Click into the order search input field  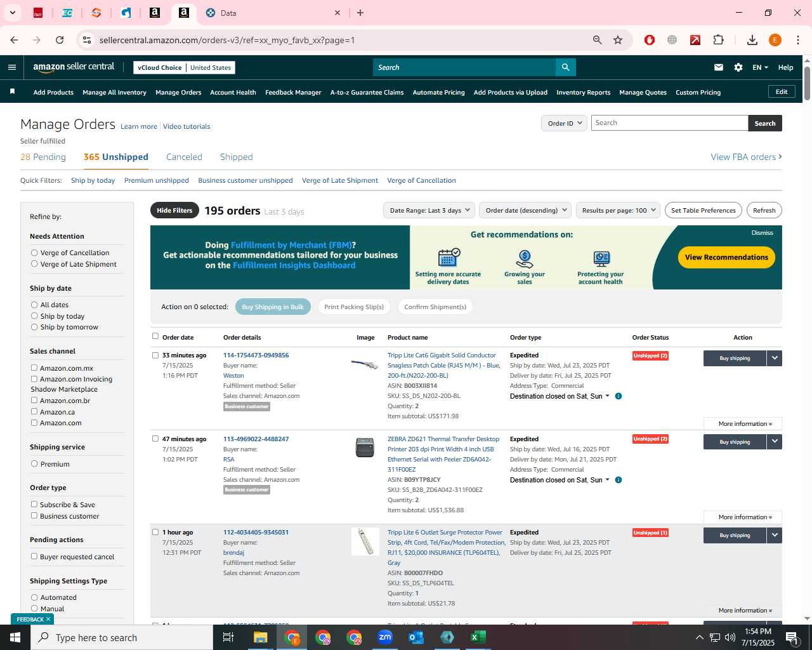click(669, 123)
